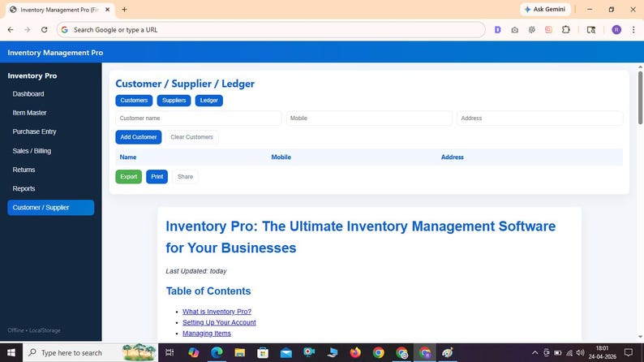Click the Add Customer button
Viewport: 644px width, 362px height.
(x=139, y=137)
